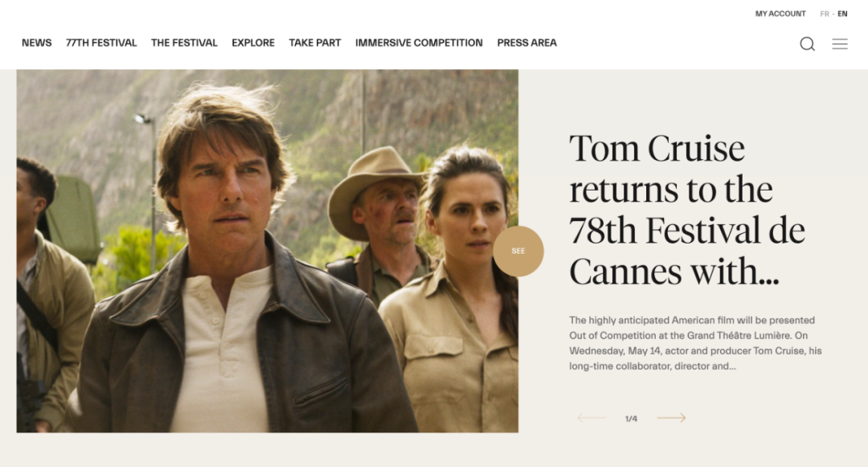Go to previous slide arrow
This screenshot has height=467, width=868.
[x=592, y=418]
